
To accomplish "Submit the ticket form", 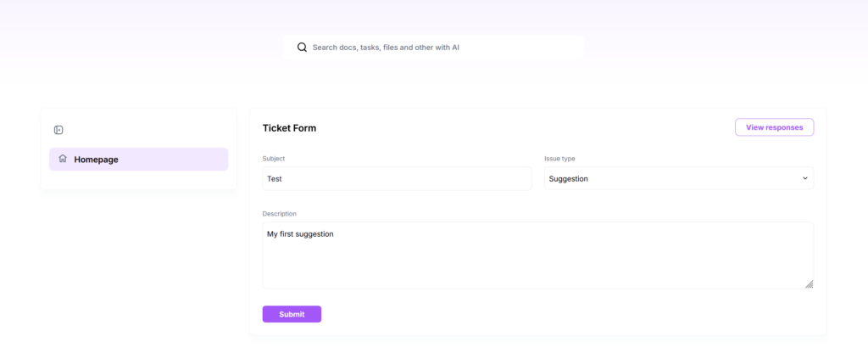I will point(292,314).
